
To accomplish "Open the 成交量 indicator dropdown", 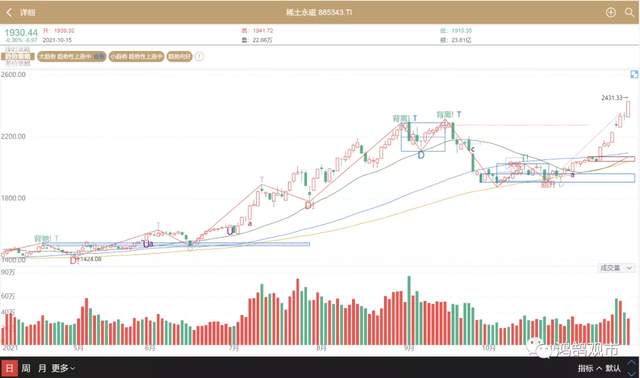I will click(x=616, y=268).
